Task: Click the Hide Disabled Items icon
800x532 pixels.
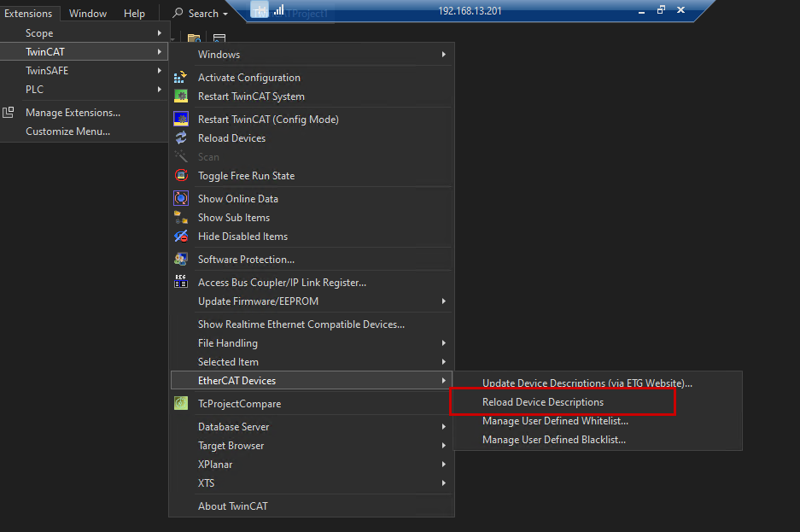Action: [181, 237]
